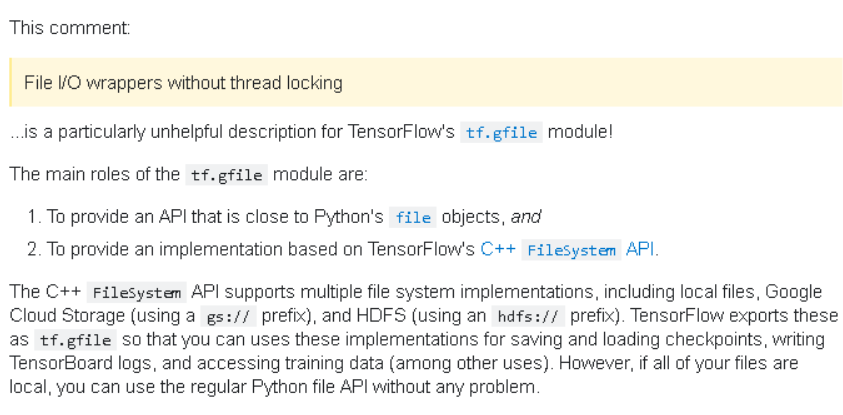Click the yellow 'File I/O wrappers' quote block
843x415 pixels.
point(426,82)
